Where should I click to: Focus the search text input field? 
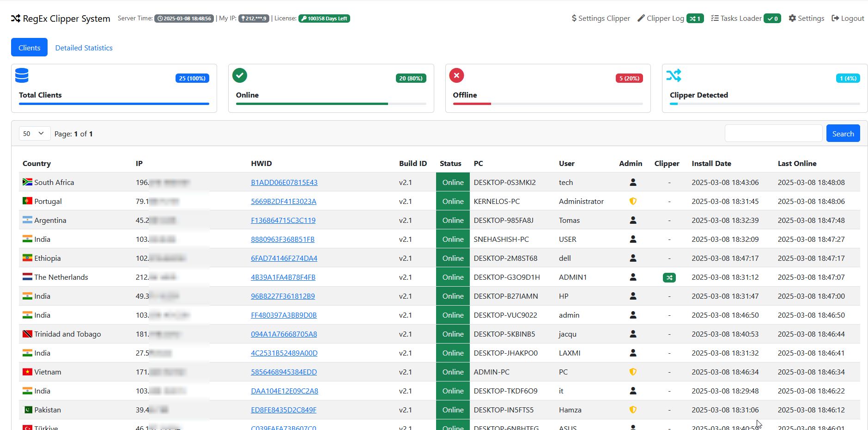[x=773, y=134]
